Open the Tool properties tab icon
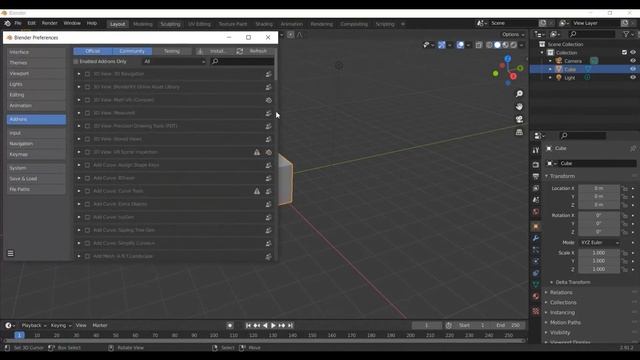Screen dimensions: 640x360 click(536, 151)
